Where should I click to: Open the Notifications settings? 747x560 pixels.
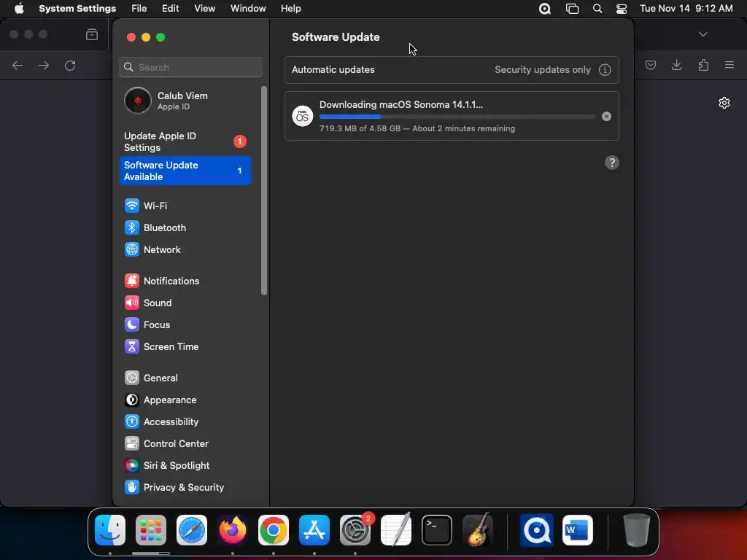(x=185, y=281)
